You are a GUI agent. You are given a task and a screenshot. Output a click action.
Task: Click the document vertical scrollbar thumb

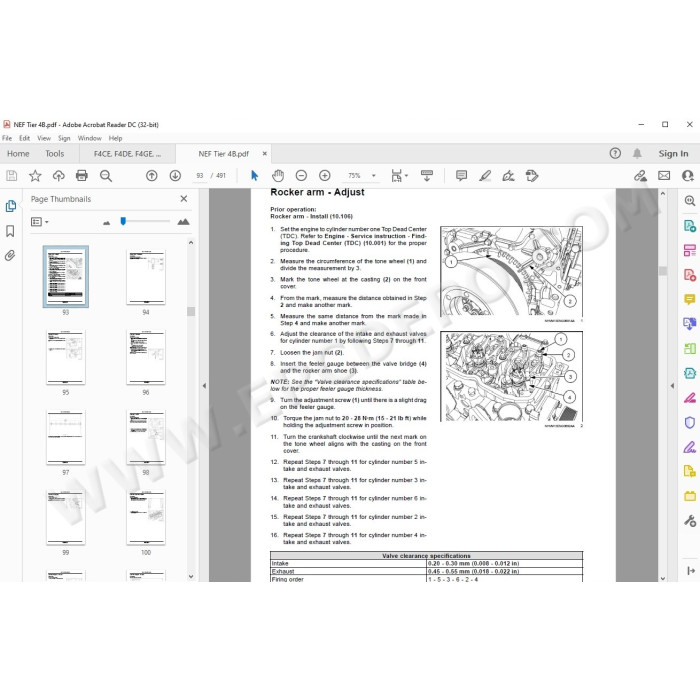pyautogui.click(x=663, y=271)
